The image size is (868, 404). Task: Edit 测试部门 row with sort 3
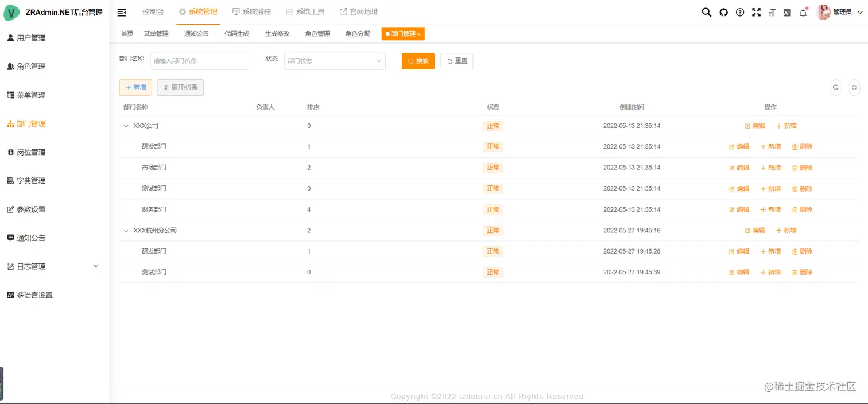(739, 188)
